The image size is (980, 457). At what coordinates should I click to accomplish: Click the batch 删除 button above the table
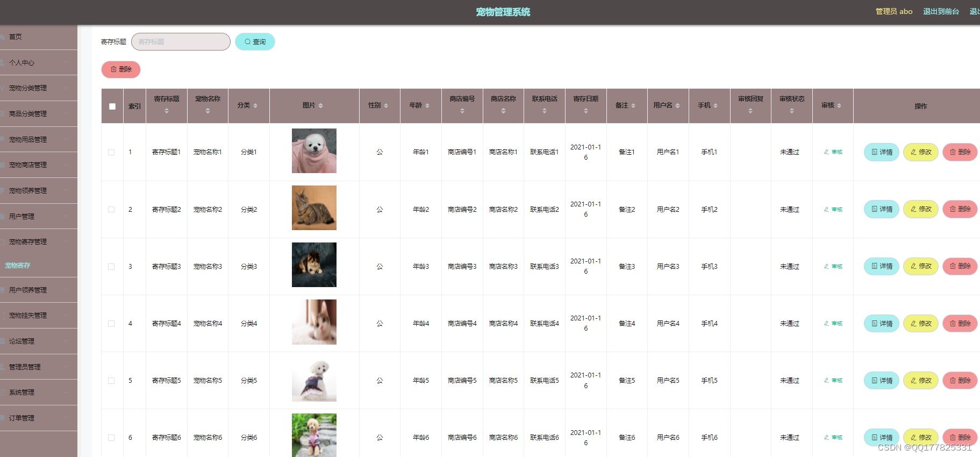click(121, 69)
